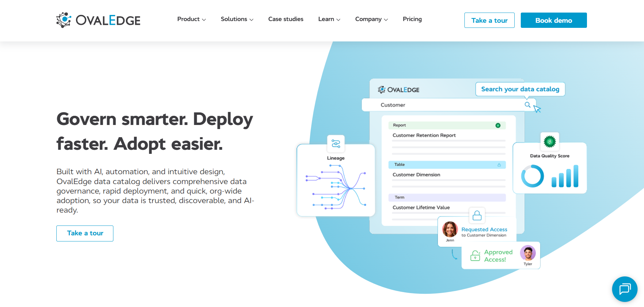Click the OvalEdge logo in the header

(x=98, y=20)
